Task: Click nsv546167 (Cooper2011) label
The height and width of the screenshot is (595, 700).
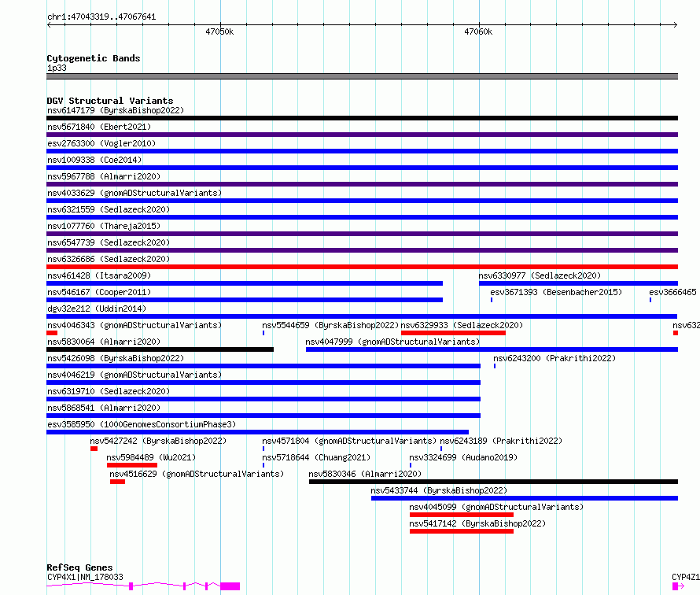Action: (99, 292)
